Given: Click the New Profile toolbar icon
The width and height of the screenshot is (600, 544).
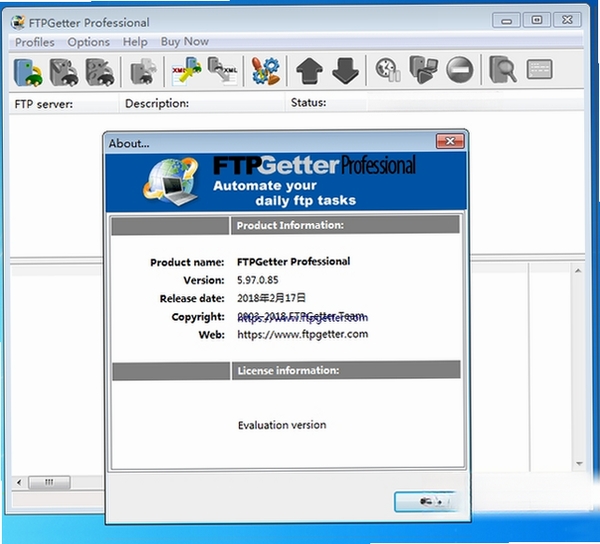Looking at the screenshot, I should [x=28, y=72].
